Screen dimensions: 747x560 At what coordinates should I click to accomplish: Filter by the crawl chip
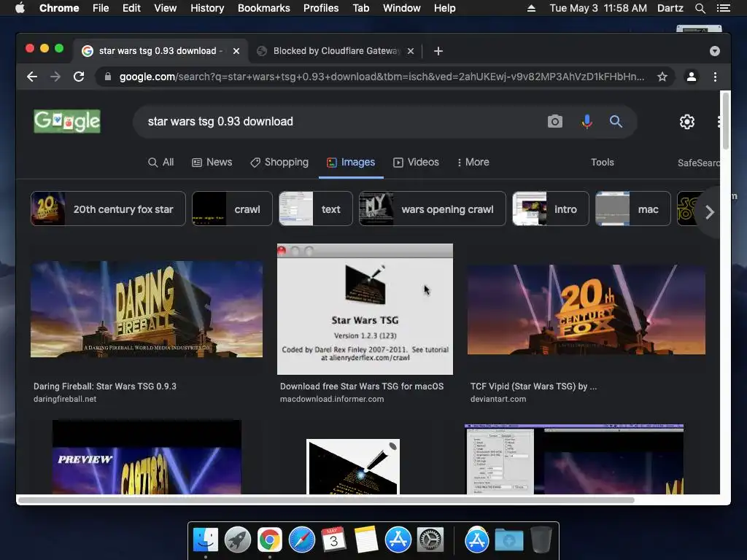click(x=232, y=209)
